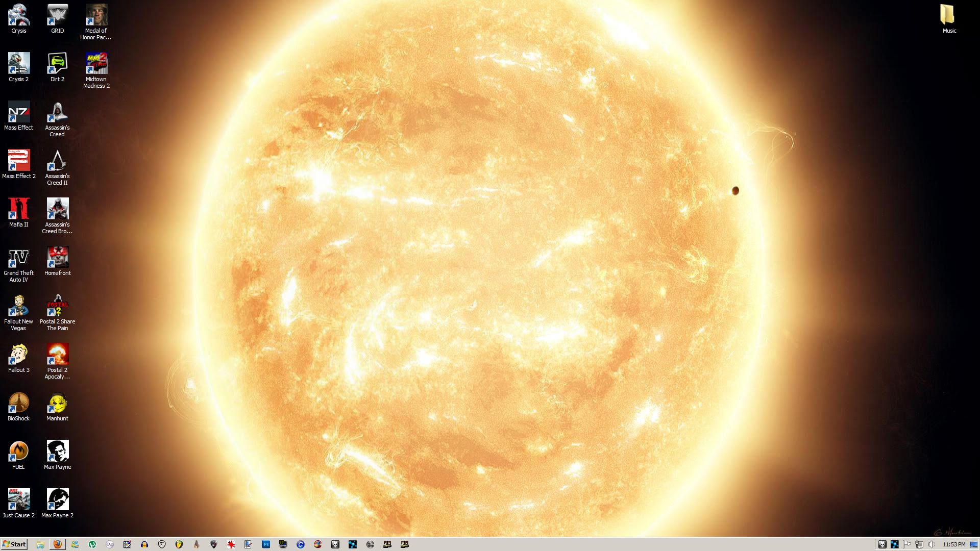Open Photoshop from the taskbar
Image resolution: width=980 pixels, height=551 pixels.
(x=266, y=544)
